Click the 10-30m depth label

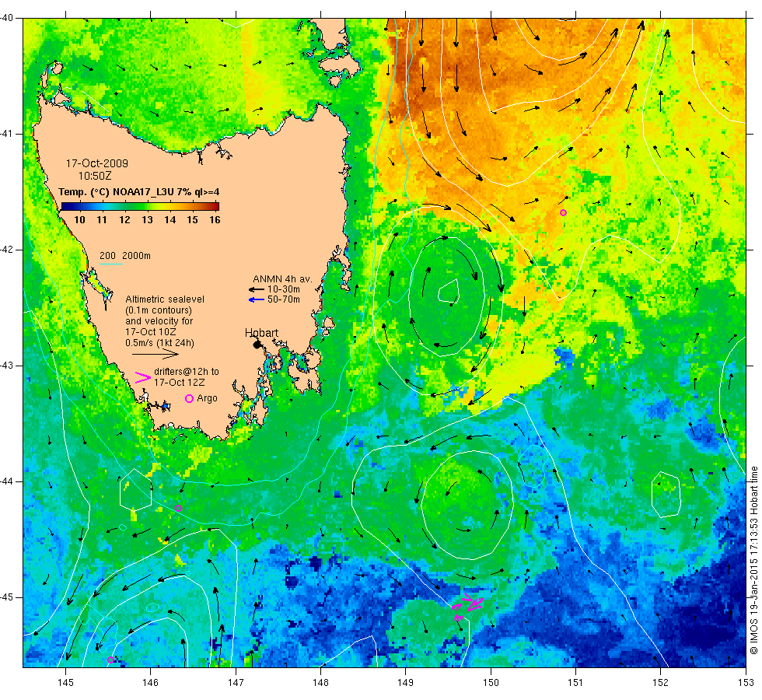pos(284,289)
